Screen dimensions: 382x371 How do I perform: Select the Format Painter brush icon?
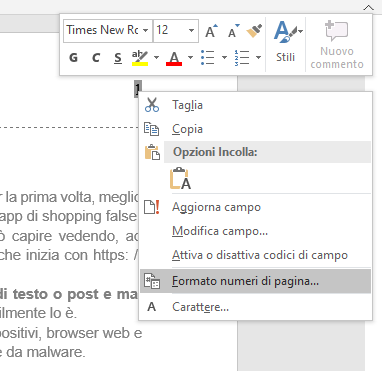(x=254, y=31)
